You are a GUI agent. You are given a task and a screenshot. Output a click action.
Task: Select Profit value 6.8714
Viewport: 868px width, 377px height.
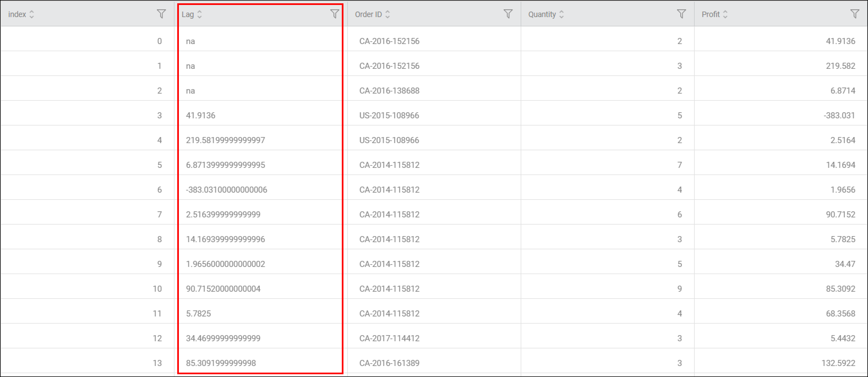843,91
